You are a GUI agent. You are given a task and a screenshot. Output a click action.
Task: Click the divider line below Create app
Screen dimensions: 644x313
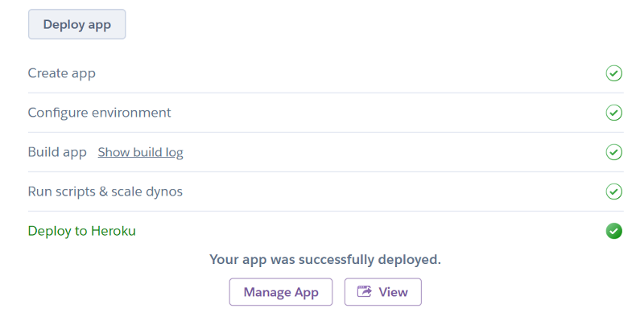pyautogui.click(x=326, y=93)
